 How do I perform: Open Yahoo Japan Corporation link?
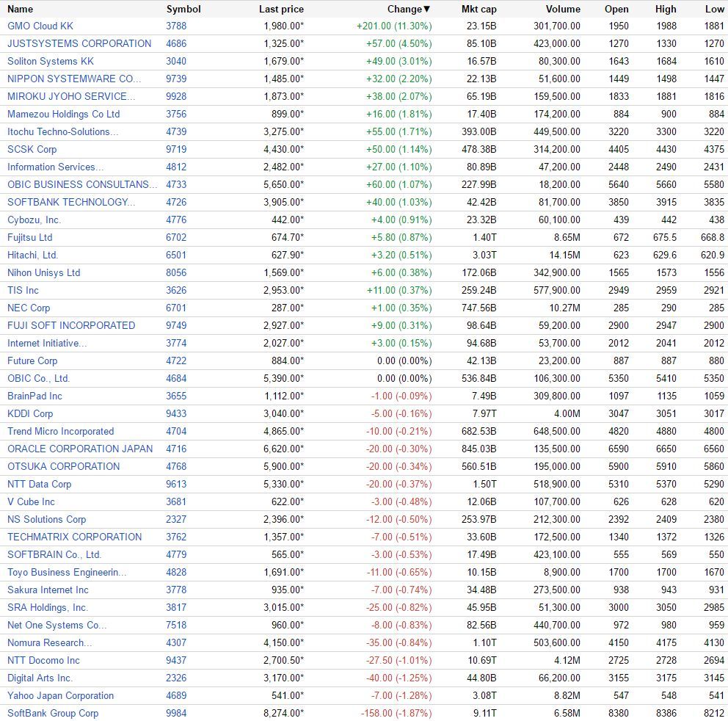coord(60,697)
